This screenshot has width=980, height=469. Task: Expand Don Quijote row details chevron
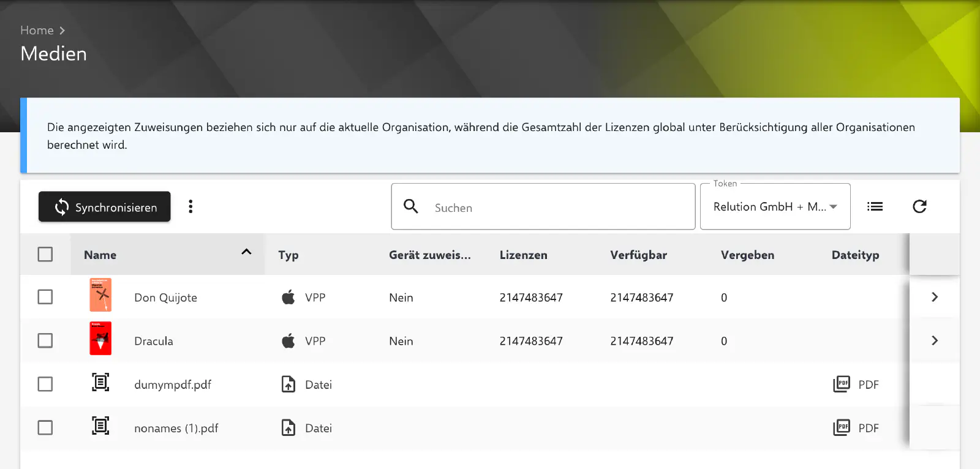click(x=935, y=297)
